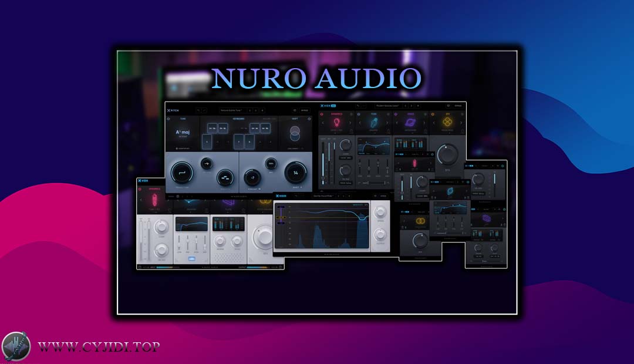Click the large SFX knob in light Xvox

pos(264,237)
